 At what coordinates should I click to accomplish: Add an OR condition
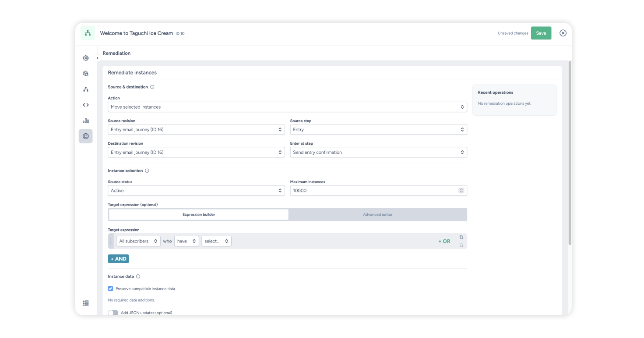(x=444, y=241)
